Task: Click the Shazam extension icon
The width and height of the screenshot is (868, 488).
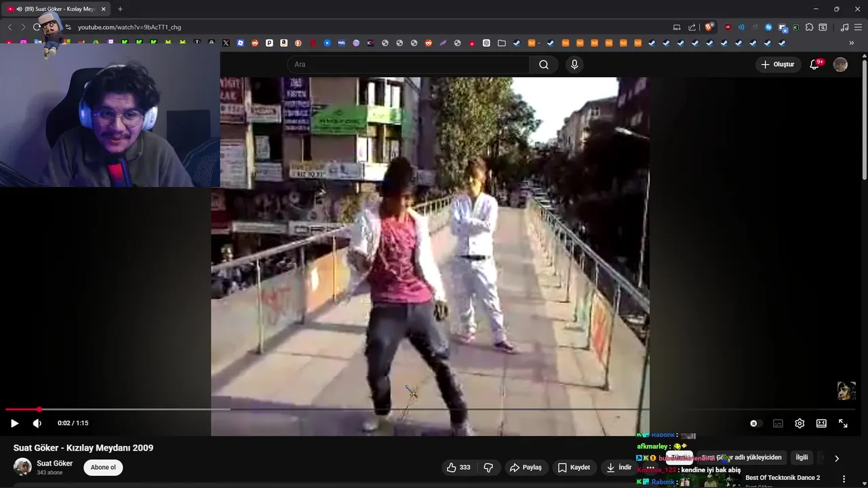Action: click(768, 27)
